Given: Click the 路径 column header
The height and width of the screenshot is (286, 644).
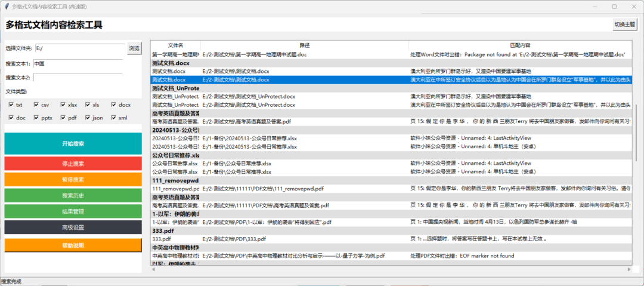Looking at the screenshot, I should click(x=304, y=45).
